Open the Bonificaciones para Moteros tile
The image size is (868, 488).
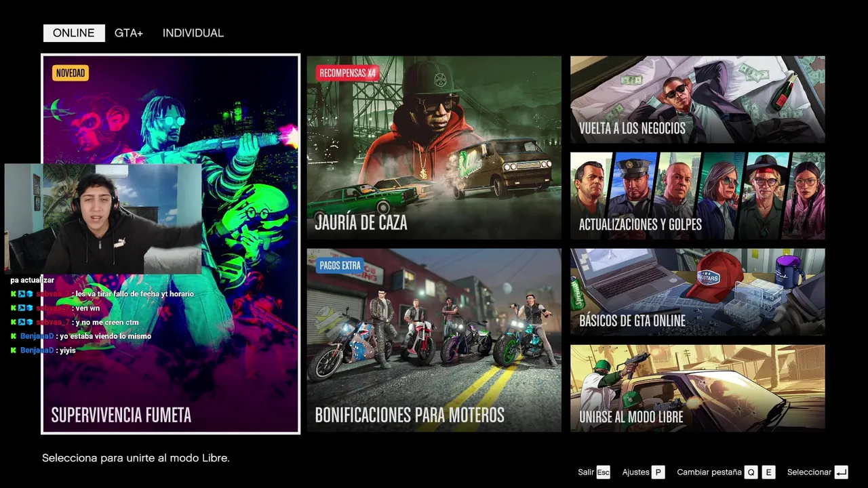[x=434, y=340]
